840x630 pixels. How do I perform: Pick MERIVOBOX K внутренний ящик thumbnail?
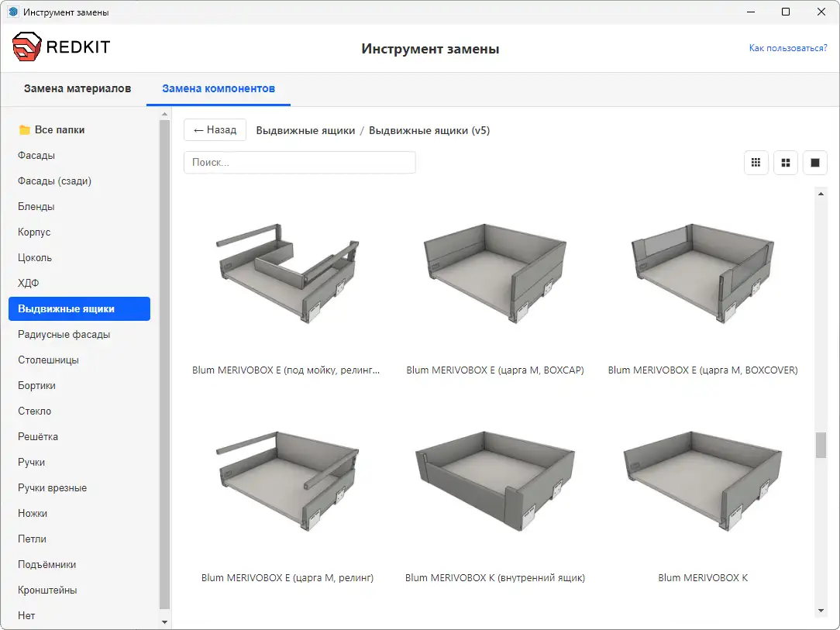[x=495, y=480]
